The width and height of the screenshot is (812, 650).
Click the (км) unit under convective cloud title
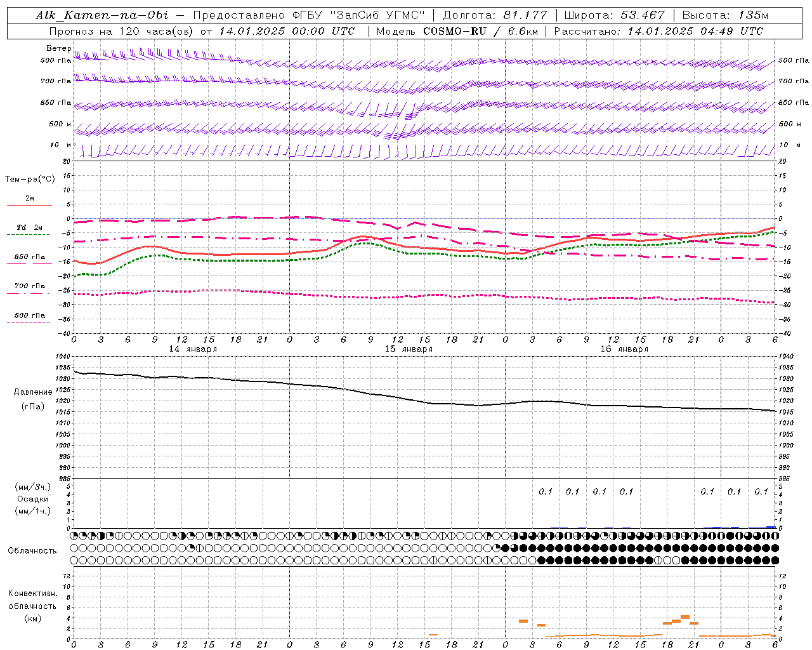coord(32,618)
